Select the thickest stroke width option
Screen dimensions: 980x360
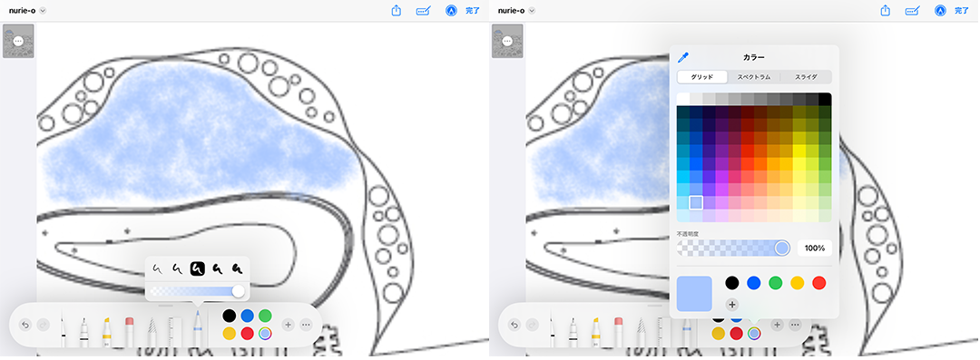pyautogui.click(x=237, y=268)
